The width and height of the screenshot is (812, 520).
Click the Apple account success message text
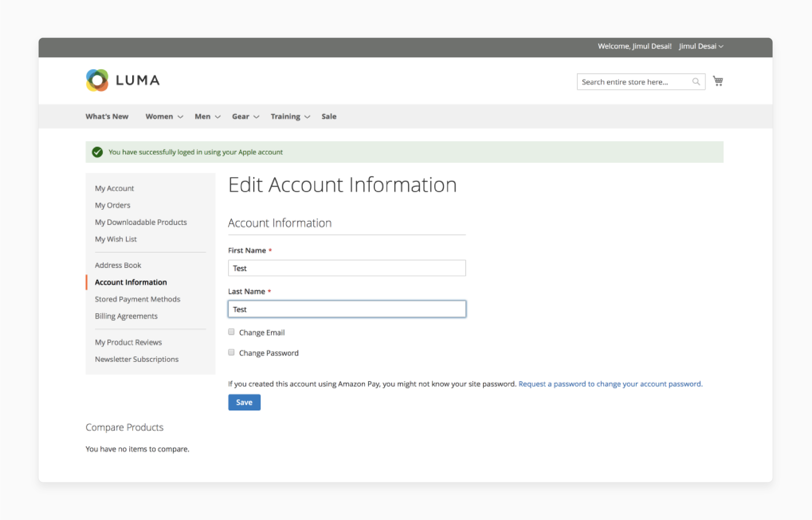[x=196, y=152]
